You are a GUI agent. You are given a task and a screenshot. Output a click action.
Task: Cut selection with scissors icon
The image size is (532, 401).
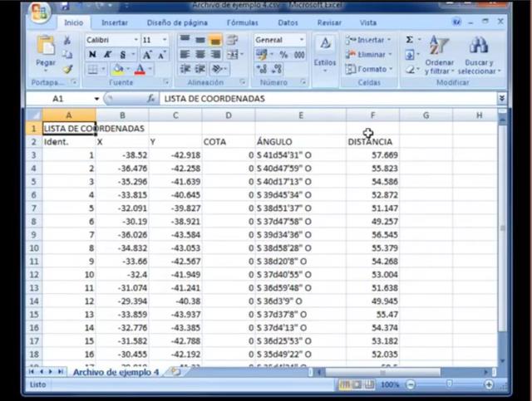click(x=67, y=41)
